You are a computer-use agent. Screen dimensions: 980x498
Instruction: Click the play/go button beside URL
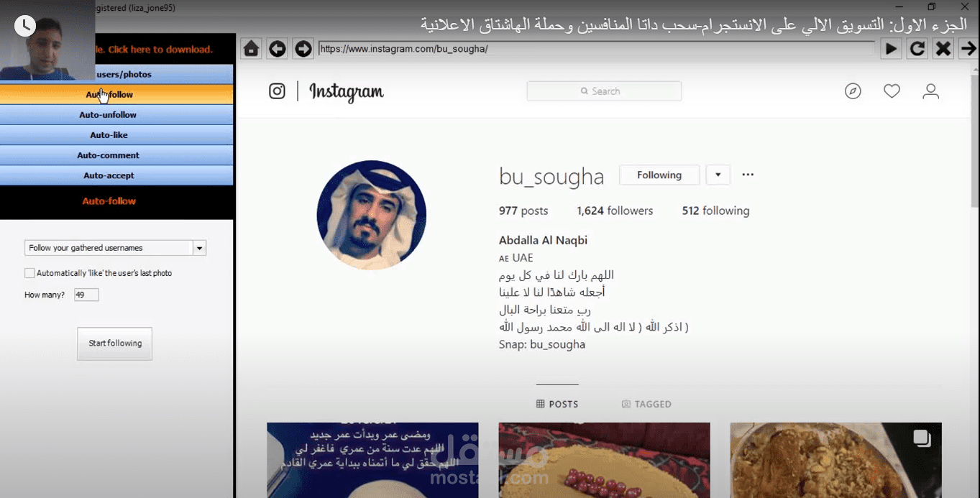point(891,49)
